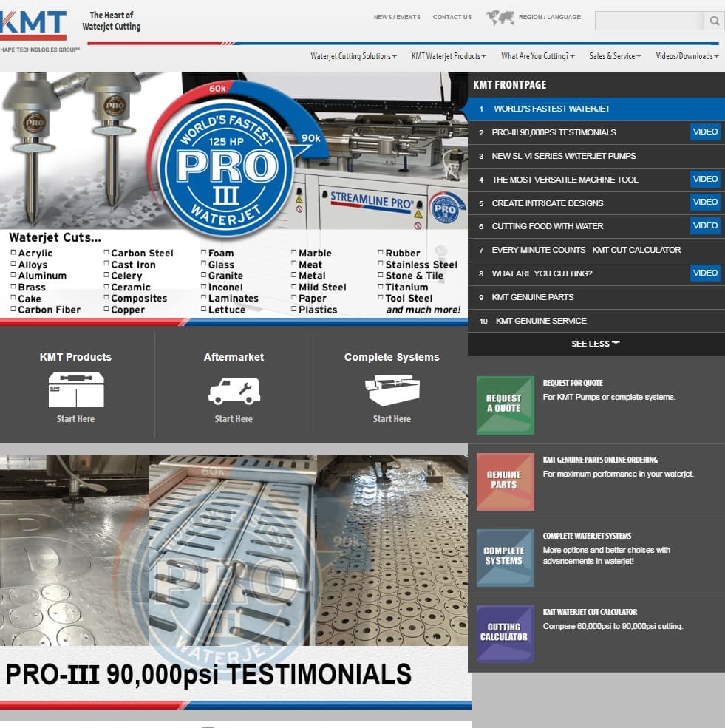The width and height of the screenshot is (725, 728).
Task: Open KMT Genuine Parts Online Ordering link
Action: 600,460
